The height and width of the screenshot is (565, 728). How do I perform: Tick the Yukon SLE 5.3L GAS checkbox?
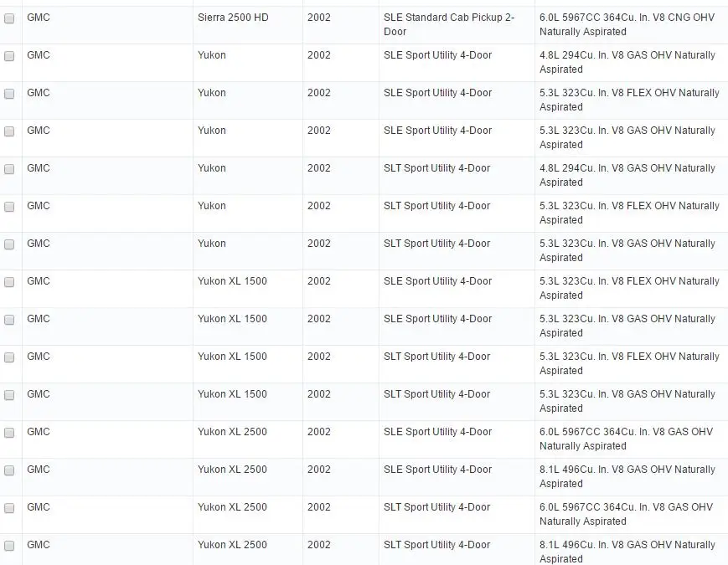(x=9, y=131)
